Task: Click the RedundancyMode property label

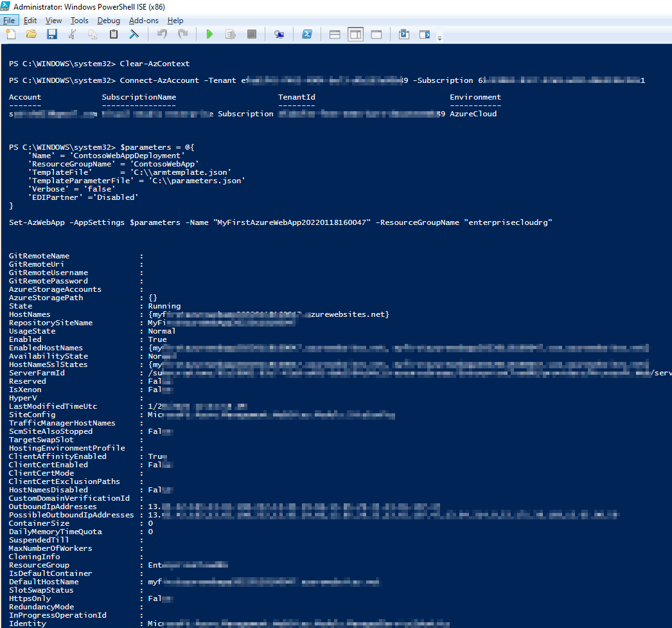Action: click(x=41, y=607)
